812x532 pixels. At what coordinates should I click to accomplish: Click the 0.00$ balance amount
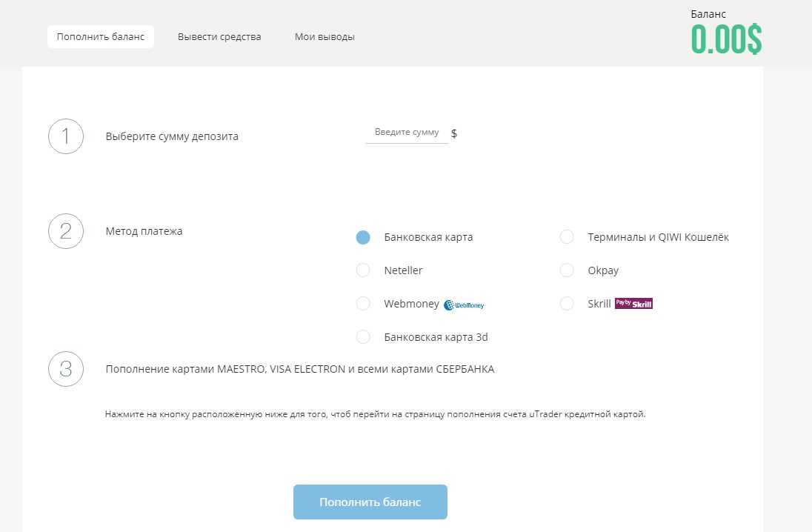coord(726,39)
